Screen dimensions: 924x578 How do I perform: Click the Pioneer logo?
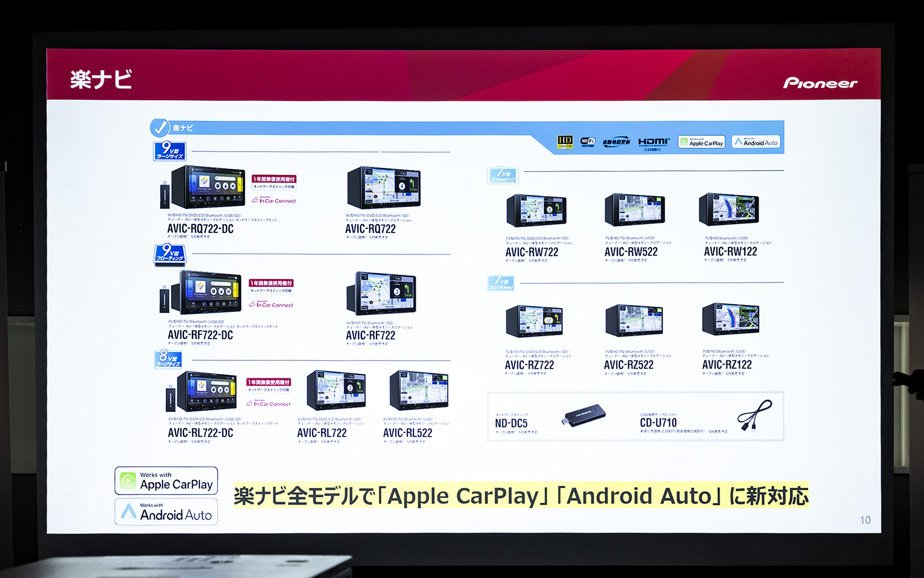pos(820,82)
